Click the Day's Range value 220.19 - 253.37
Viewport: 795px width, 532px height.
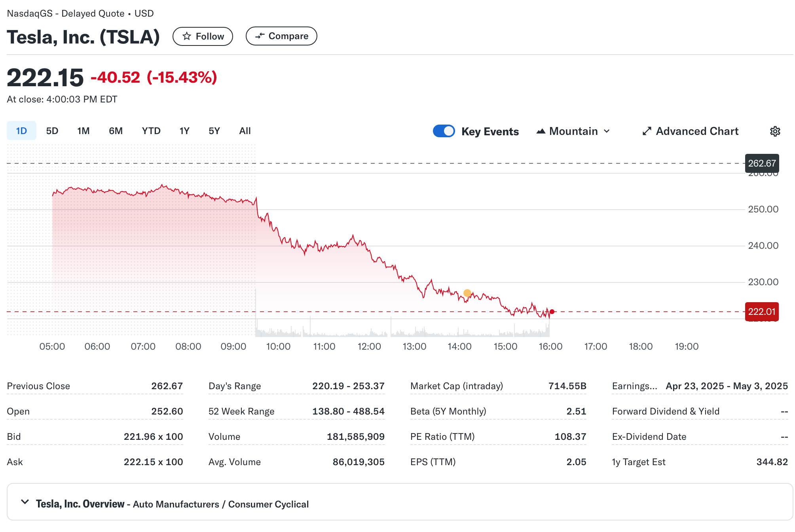348,386
